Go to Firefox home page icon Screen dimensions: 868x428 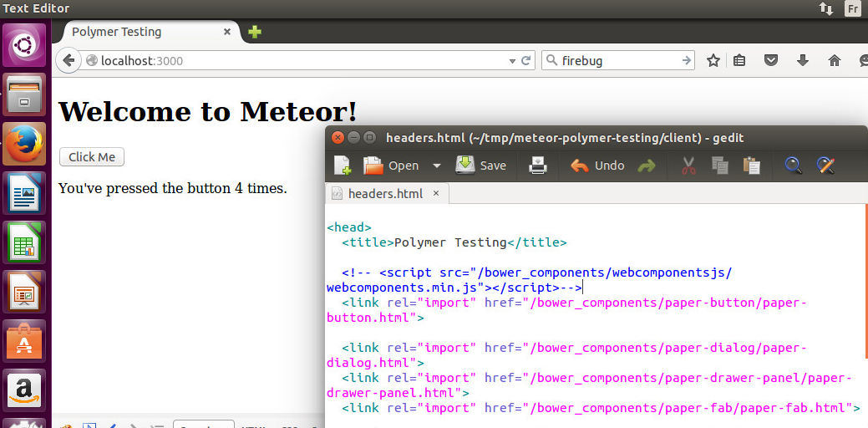coord(835,60)
